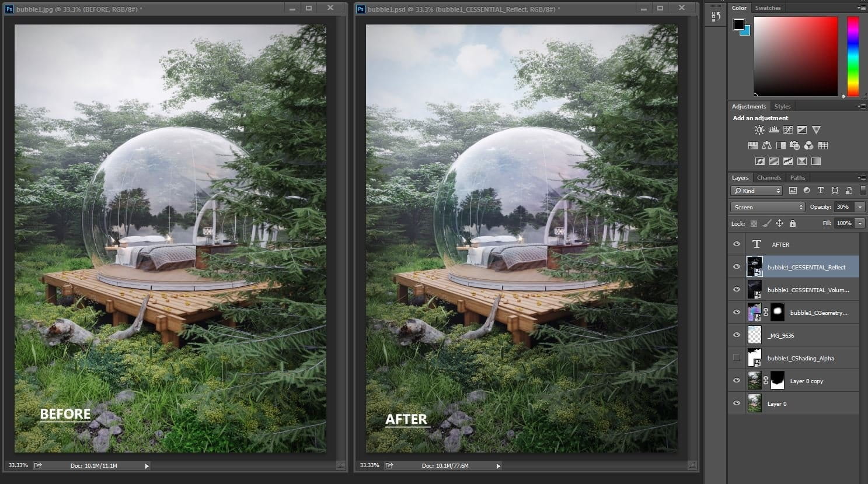868x484 pixels.
Task: Toggle lock all padlock
Action: coord(792,223)
